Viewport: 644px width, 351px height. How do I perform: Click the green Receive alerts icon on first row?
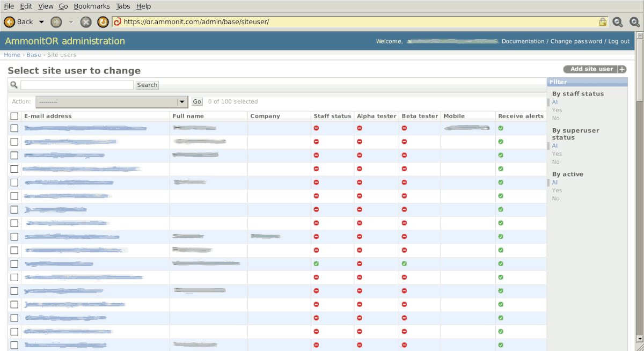(x=500, y=128)
